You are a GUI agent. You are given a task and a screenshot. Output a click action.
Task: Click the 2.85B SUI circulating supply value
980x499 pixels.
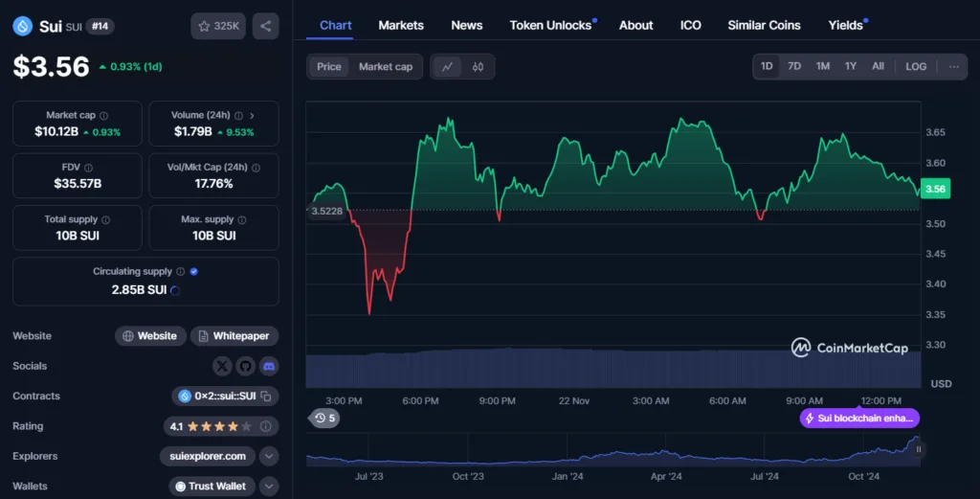click(x=139, y=290)
